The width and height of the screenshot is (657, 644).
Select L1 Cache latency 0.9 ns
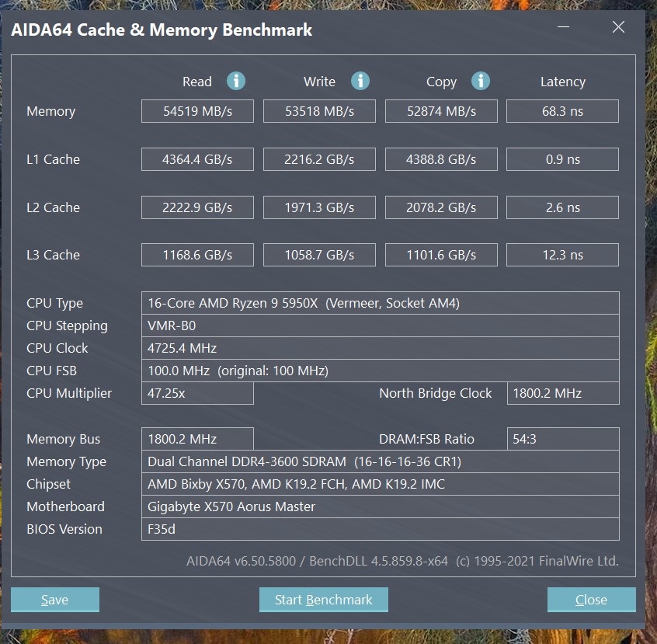click(562, 159)
